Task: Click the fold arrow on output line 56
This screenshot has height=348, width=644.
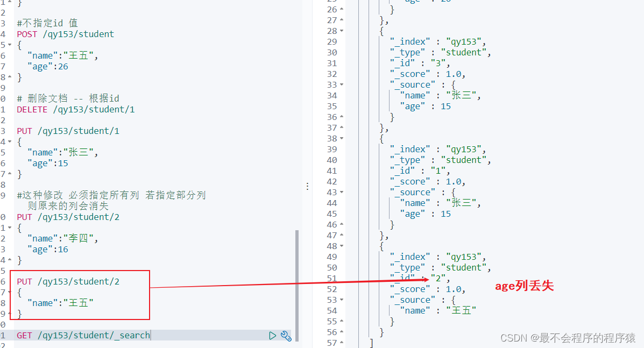Action: (342, 332)
